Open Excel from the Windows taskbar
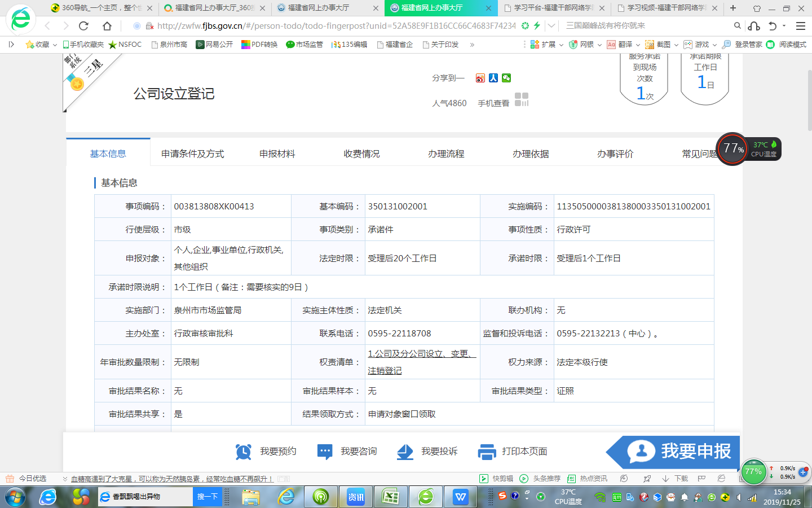This screenshot has width=812, height=508. 391,497
